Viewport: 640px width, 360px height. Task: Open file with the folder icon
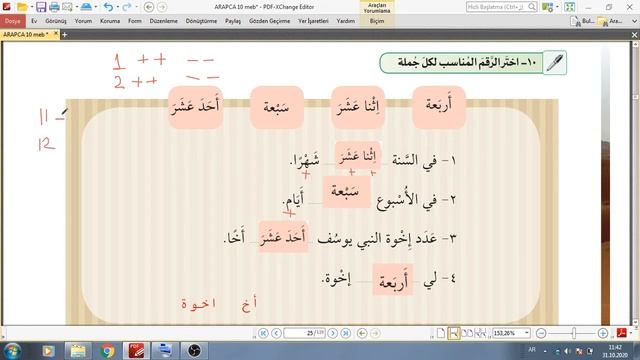[22, 7]
